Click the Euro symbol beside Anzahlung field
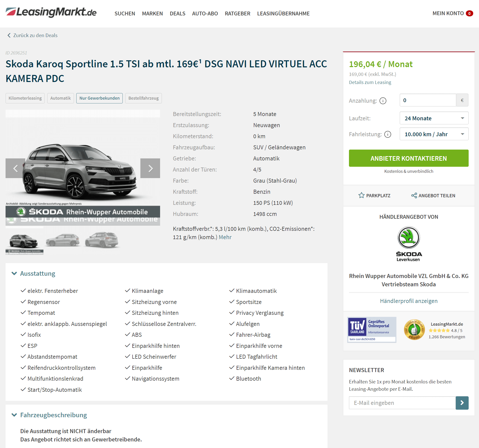Image resolution: width=479 pixels, height=448 pixels. tap(462, 100)
